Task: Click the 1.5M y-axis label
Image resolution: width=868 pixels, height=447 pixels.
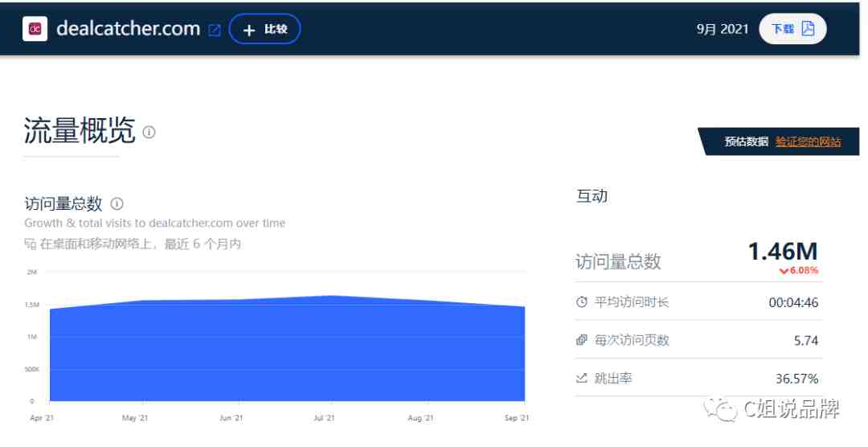Action: coord(32,305)
